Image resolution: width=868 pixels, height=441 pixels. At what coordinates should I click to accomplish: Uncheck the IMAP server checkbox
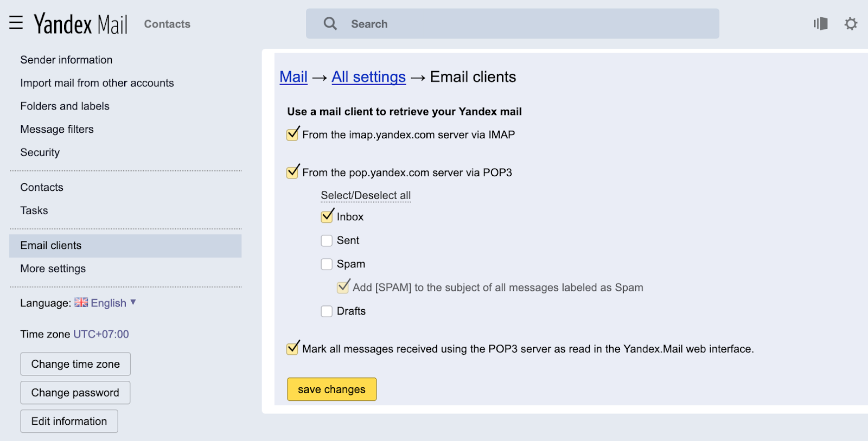point(292,135)
